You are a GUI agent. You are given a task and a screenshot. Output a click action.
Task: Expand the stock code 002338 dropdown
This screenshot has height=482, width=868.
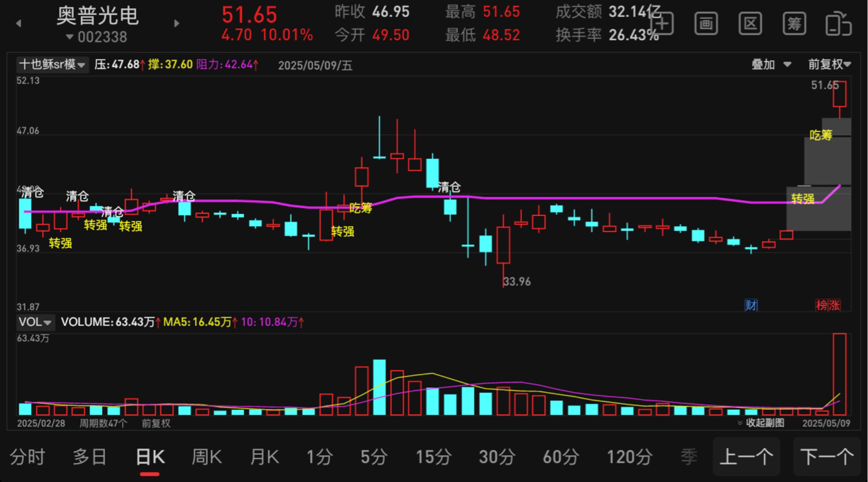[96, 37]
